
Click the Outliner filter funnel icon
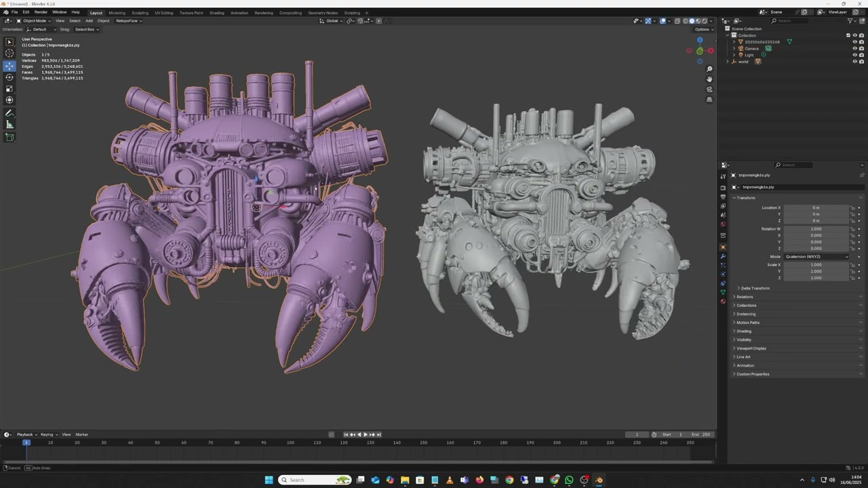point(850,21)
